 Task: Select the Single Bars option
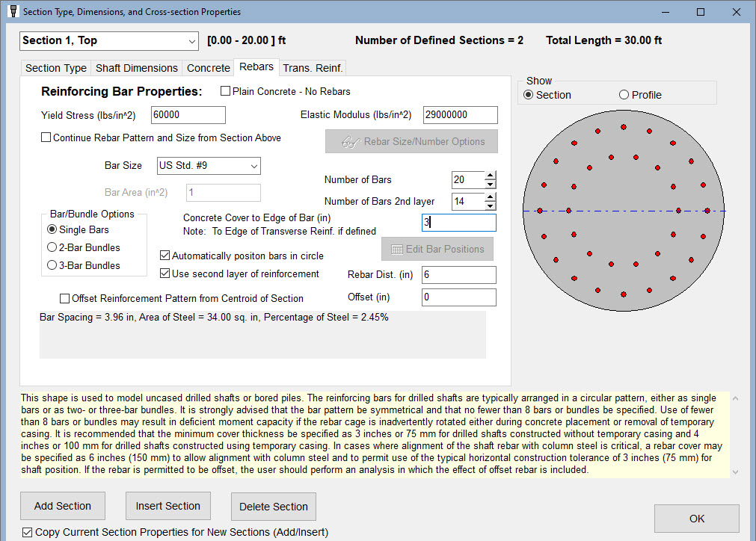pos(52,229)
